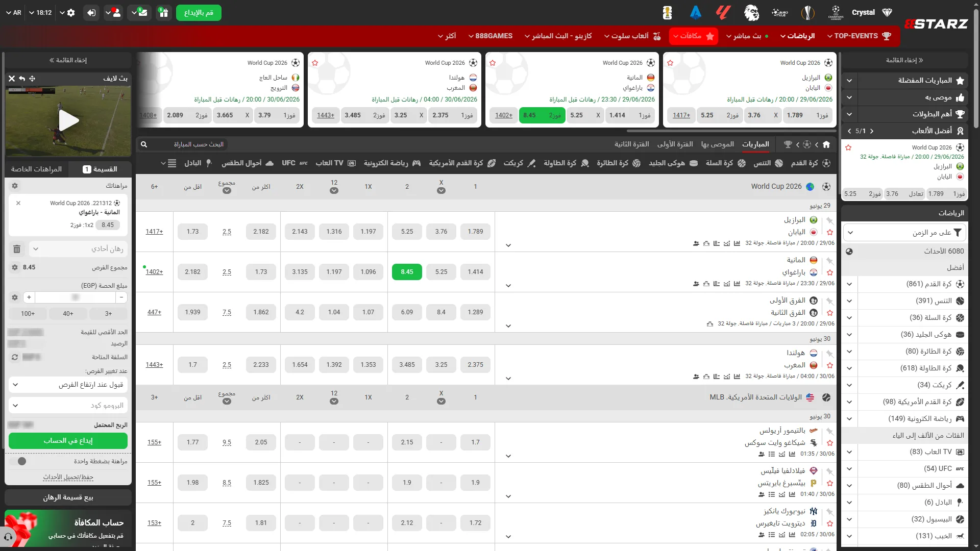Image resolution: width=980 pixels, height=551 pixels.
Task: Select the Basketball sport filter
Action: click(725, 163)
